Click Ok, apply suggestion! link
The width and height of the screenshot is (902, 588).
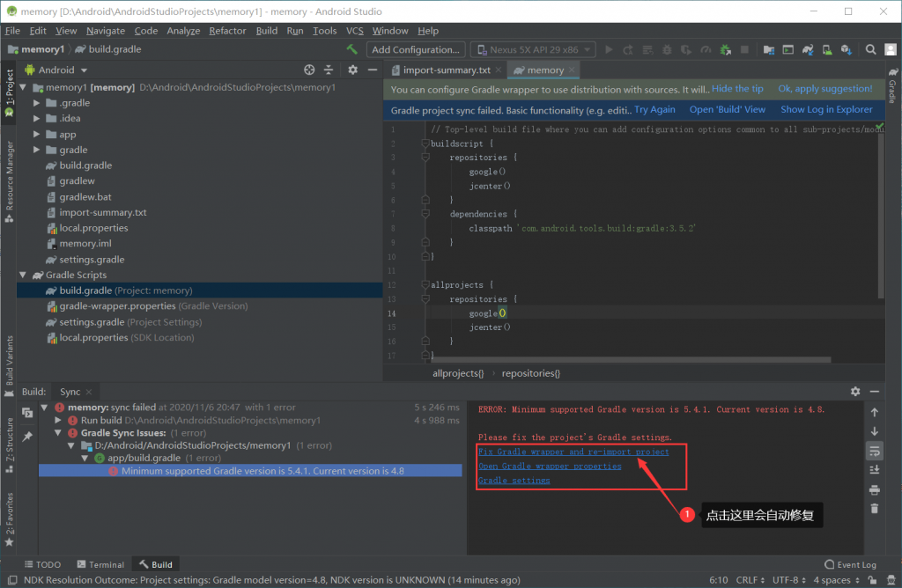click(x=824, y=89)
